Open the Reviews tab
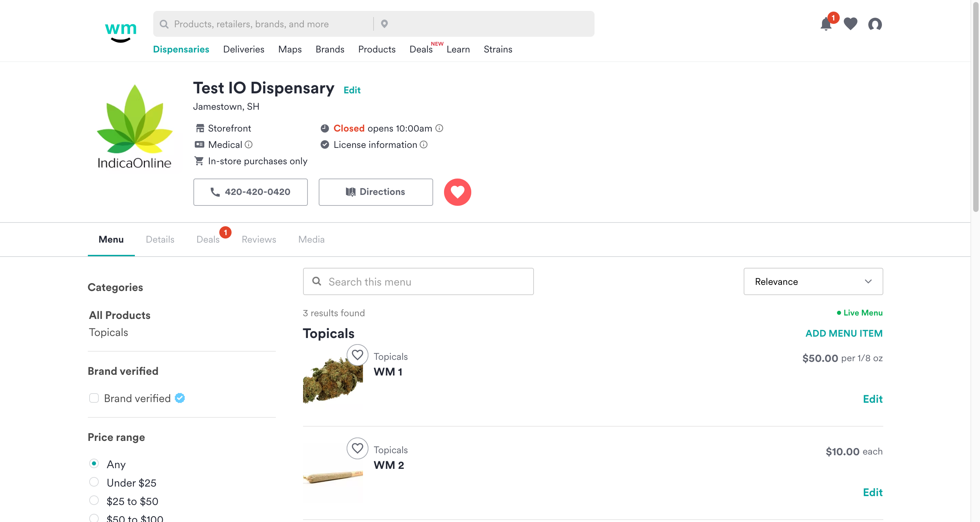Viewport: 980px width, 522px height. click(259, 239)
